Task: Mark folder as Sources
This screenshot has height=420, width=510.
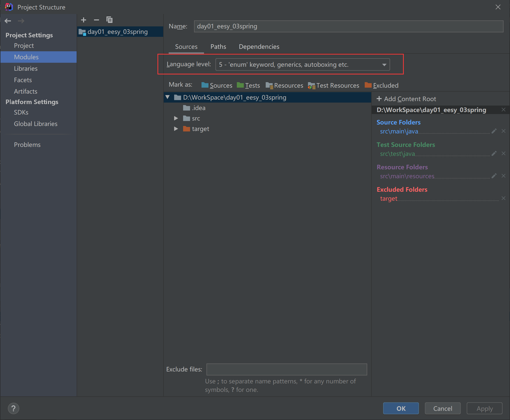Action: click(217, 85)
